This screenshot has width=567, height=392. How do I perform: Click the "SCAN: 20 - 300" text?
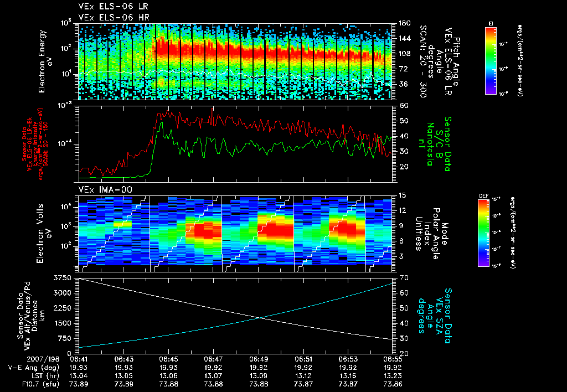423,61
